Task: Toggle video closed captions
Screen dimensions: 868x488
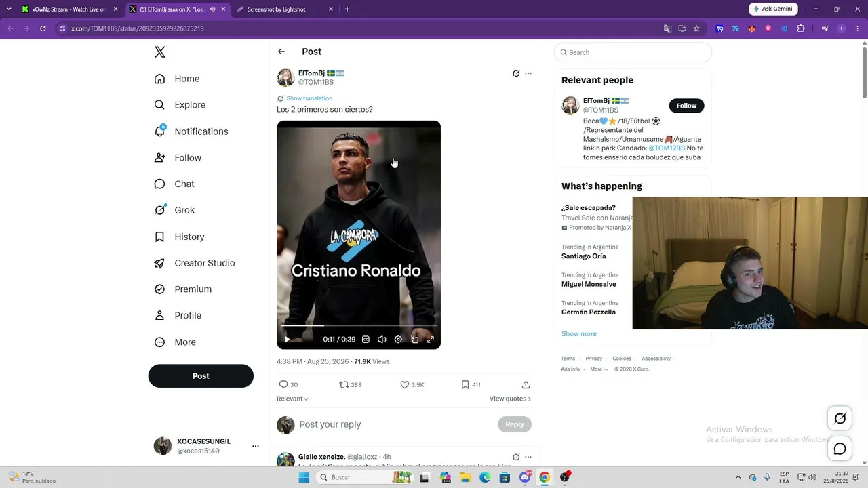Action: click(366, 340)
